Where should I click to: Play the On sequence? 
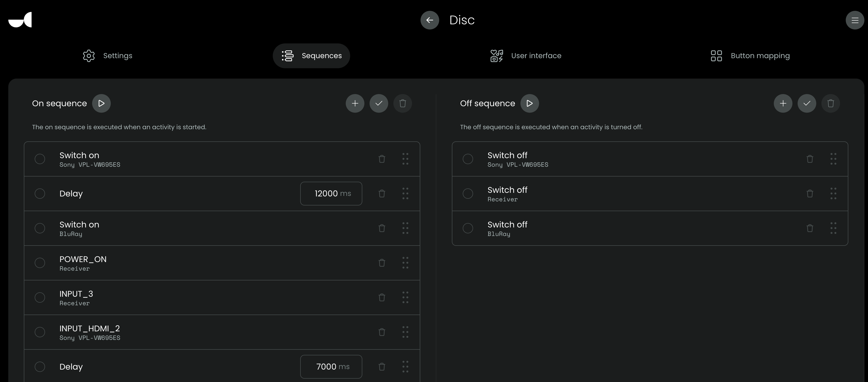[x=101, y=103]
